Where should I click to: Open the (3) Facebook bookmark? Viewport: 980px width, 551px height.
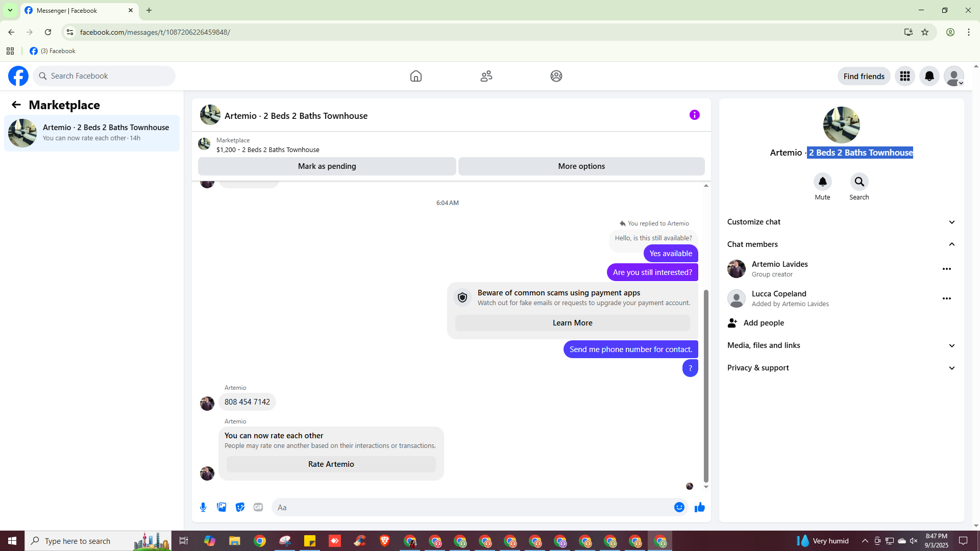pyautogui.click(x=53, y=51)
